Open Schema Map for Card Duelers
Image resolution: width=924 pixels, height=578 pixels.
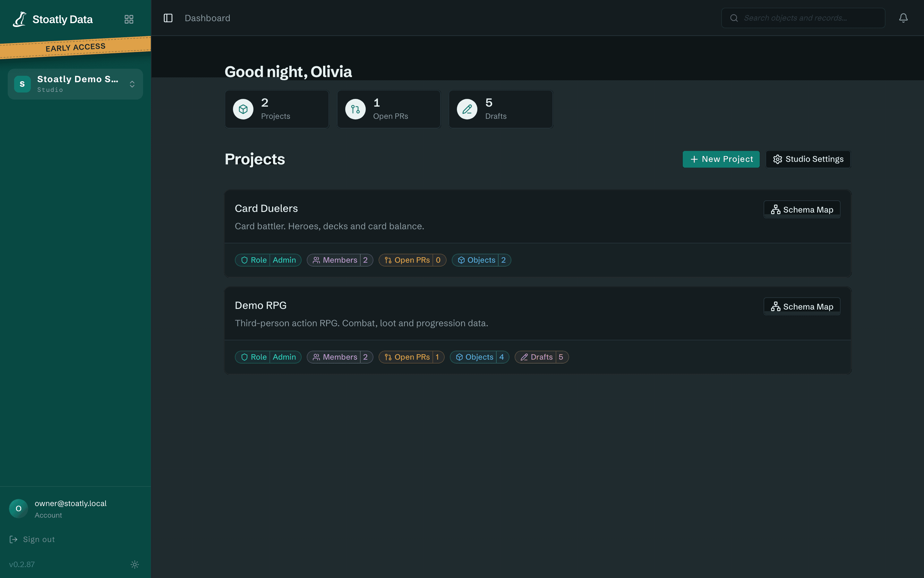click(802, 209)
